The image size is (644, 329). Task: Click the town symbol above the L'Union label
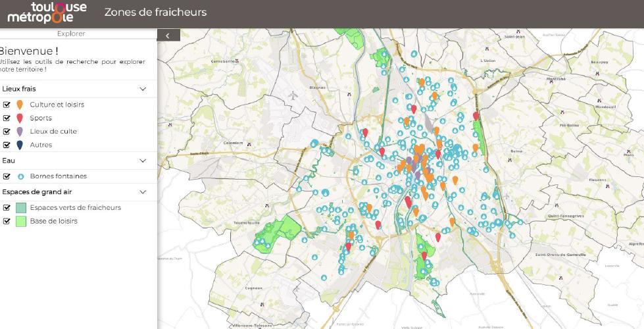click(487, 49)
